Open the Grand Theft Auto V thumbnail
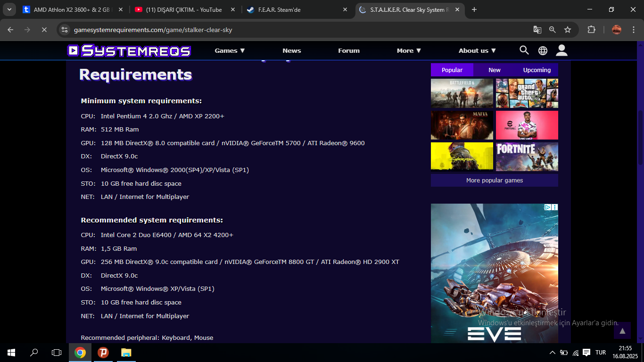Viewport: 644px width, 362px height. click(x=527, y=93)
